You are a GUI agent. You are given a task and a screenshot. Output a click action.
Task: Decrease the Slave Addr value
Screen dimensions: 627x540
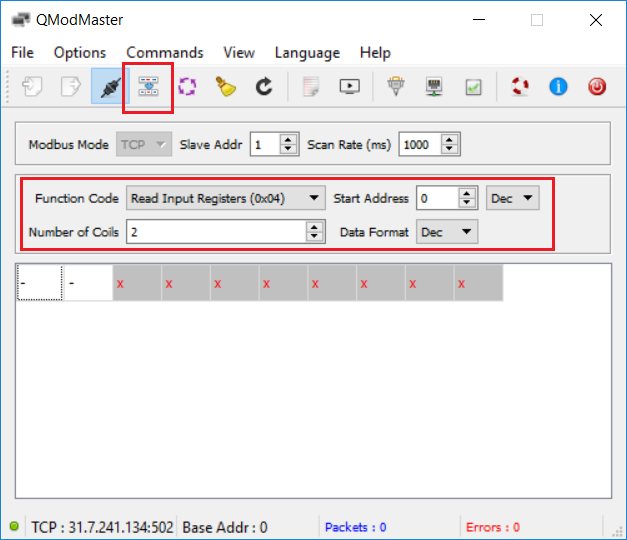tap(288, 149)
